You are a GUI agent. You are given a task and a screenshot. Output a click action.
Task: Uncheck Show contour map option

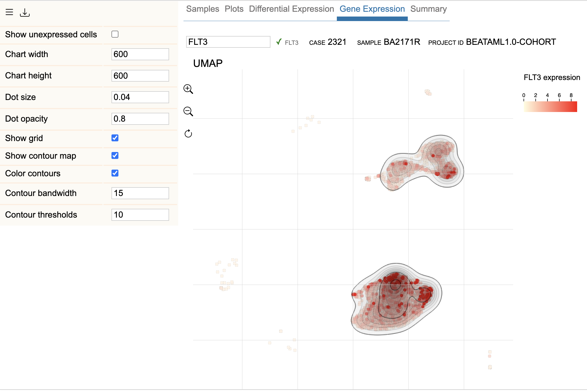coord(115,155)
